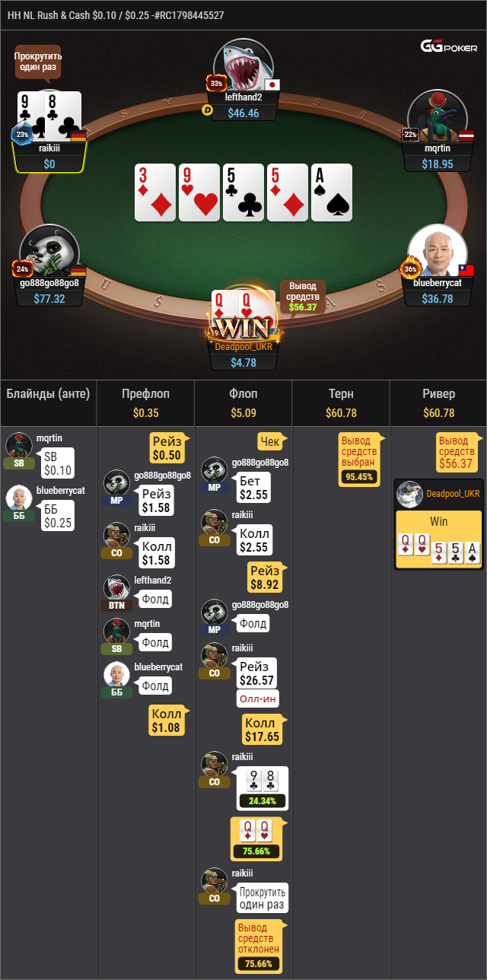The image size is (487, 980).
Task: Open lefthand2's shark avatar
Action: [x=243, y=66]
